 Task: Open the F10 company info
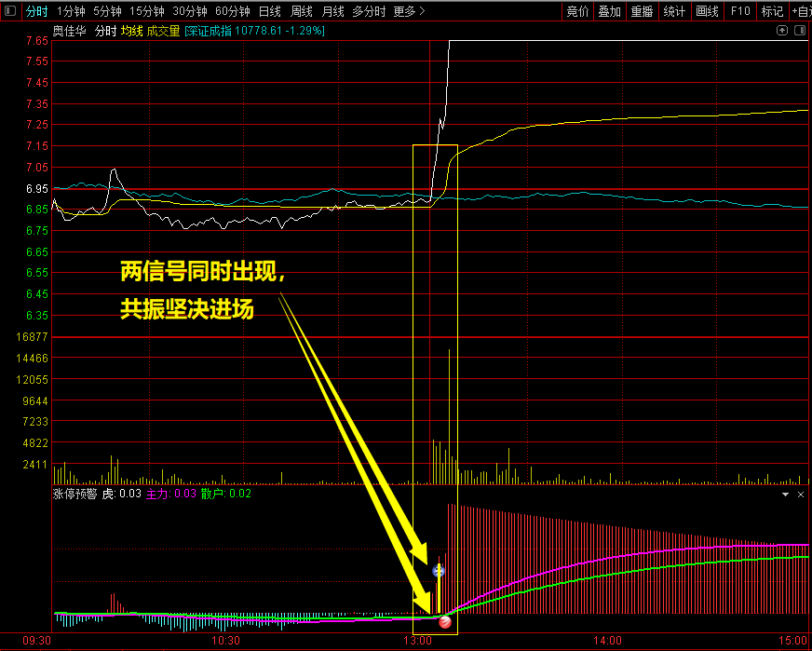click(x=739, y=11)
